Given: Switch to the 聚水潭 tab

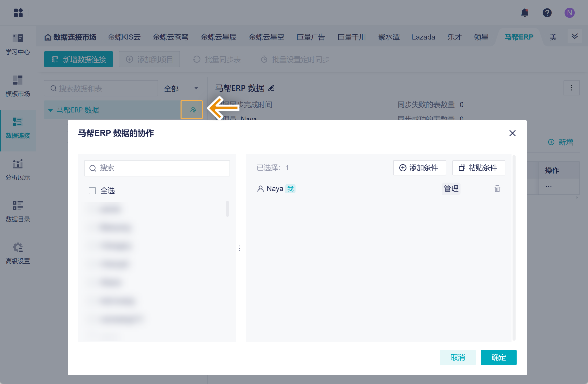Looking at the screenshot, I should click(x=389, y=37).
